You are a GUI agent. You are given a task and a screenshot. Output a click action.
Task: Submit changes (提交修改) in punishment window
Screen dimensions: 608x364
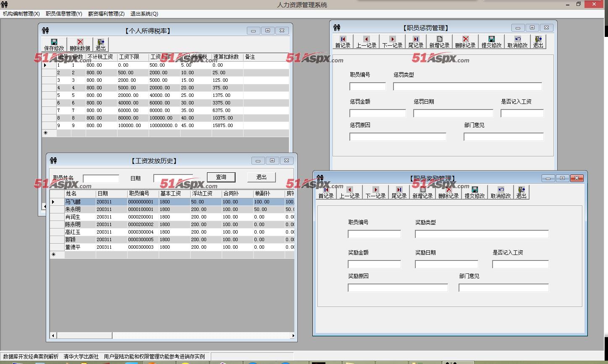(491, 42)
